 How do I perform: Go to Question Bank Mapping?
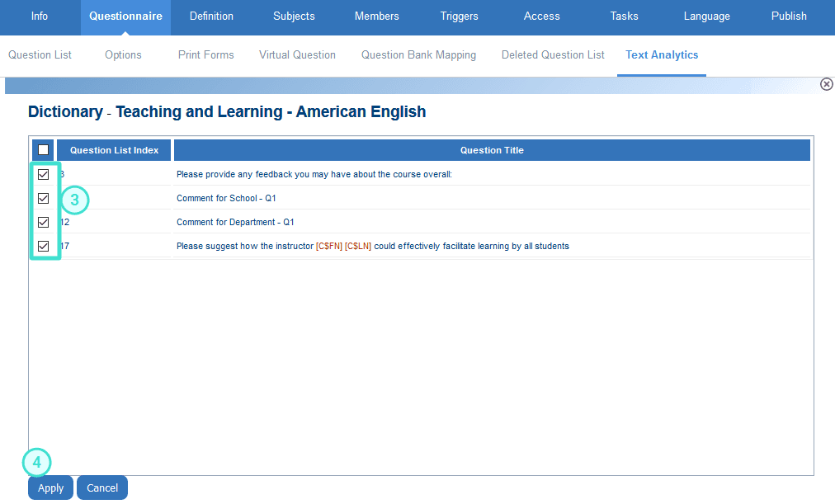pyautogui.click(x=418, y=54)
